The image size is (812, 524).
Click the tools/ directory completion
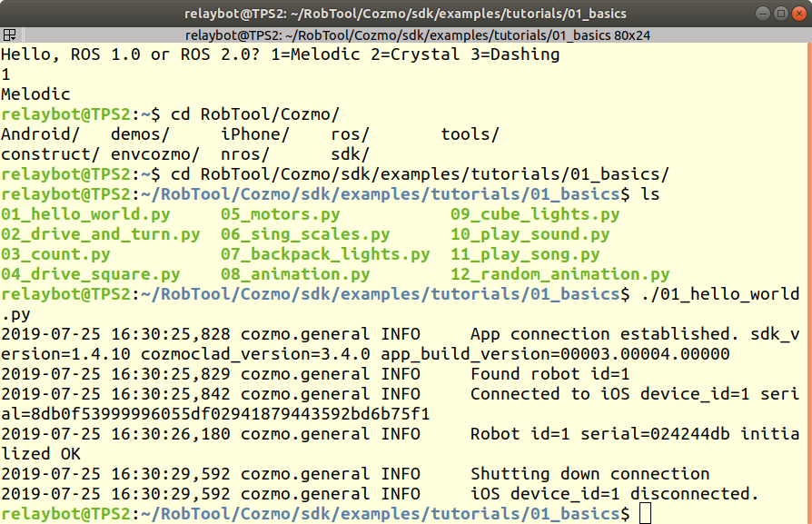(x=470, y=134)
